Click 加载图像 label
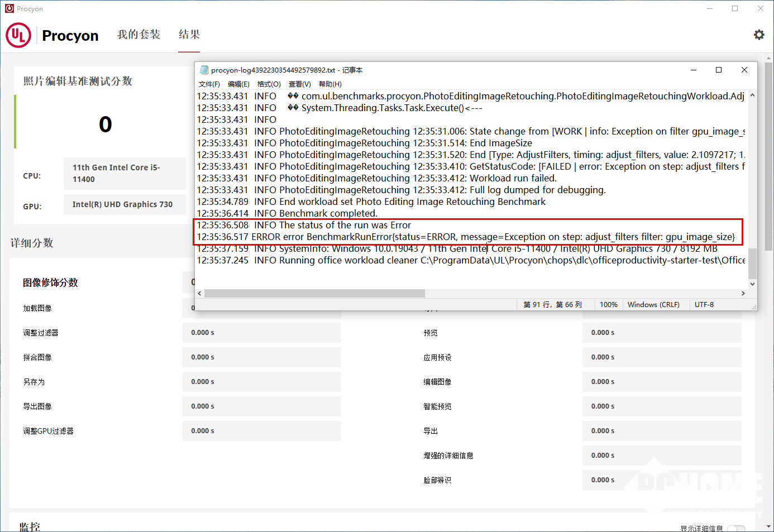The image size is (774, 532). 37,308
